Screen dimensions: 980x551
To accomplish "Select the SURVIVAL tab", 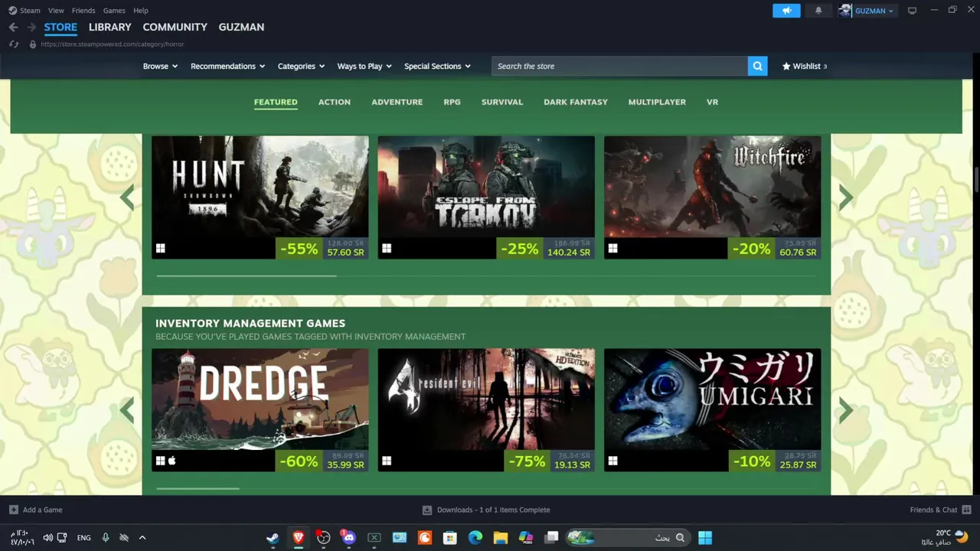I will pyautogui.click(x=502, y=102).
